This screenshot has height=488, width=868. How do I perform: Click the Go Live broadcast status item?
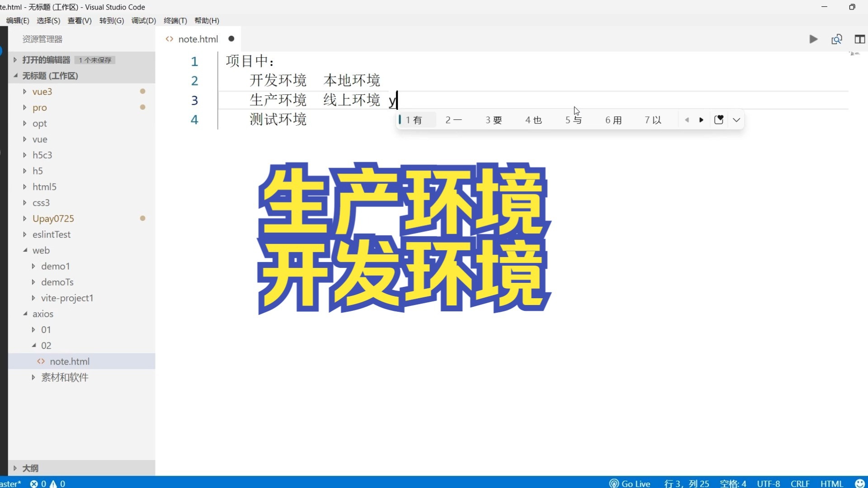(x=630, y=483)
